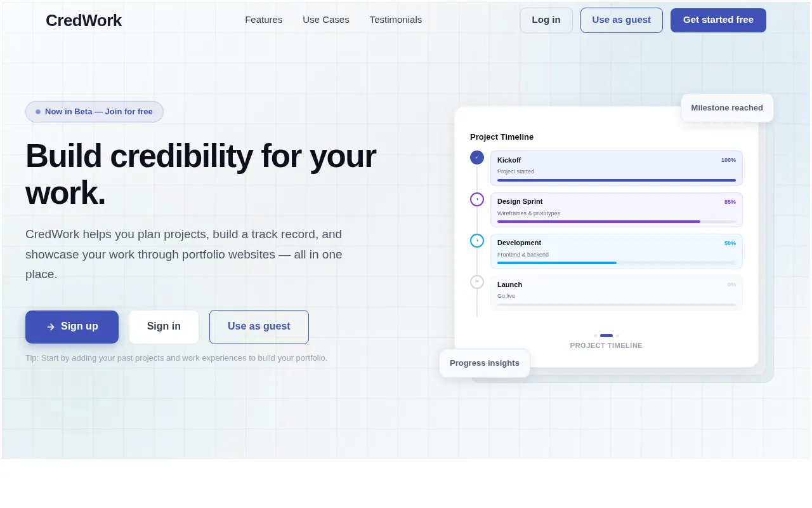The image size is (812, 508).
Task: Click the 100% value in Kickoff
Action: point(728,160)
